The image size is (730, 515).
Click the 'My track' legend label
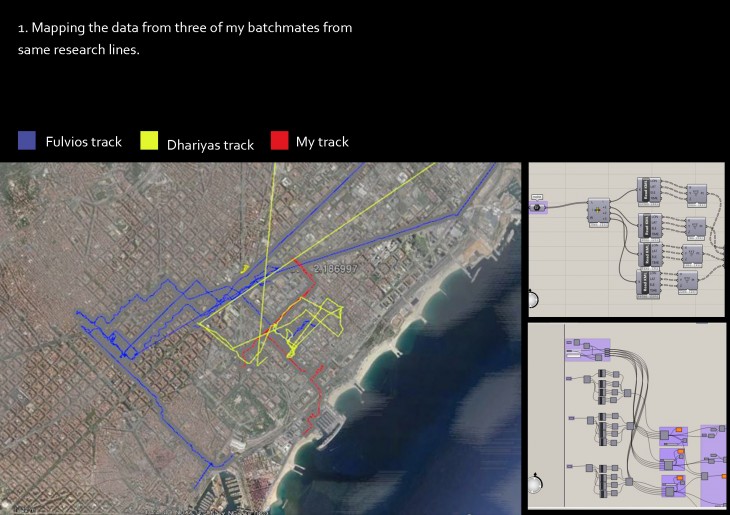pos(322,142)
